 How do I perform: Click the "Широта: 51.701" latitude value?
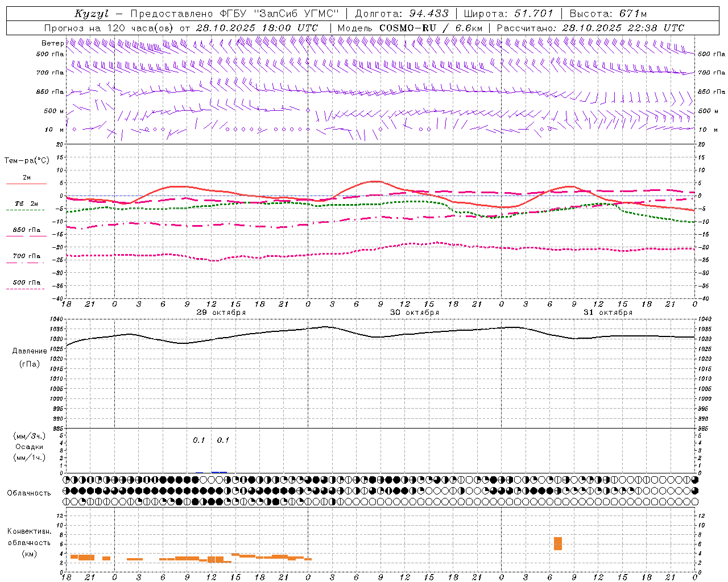(x=508, y=14)
